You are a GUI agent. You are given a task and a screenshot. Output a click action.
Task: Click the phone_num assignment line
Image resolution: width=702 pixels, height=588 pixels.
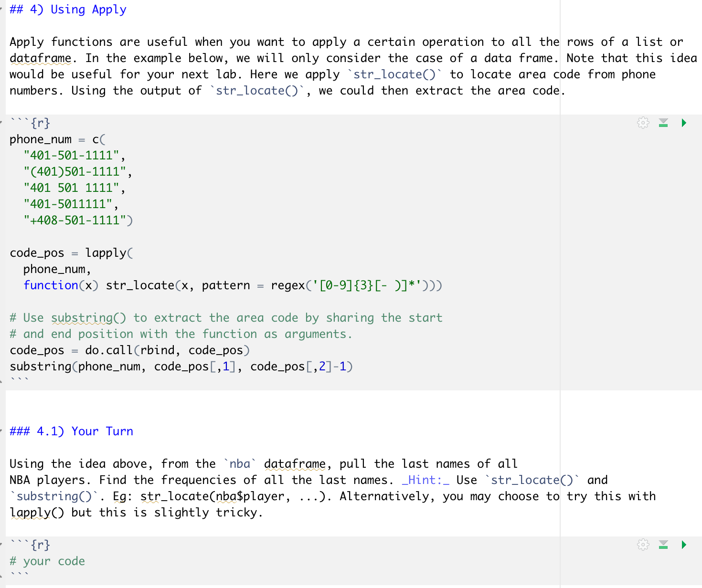(57, 139)
